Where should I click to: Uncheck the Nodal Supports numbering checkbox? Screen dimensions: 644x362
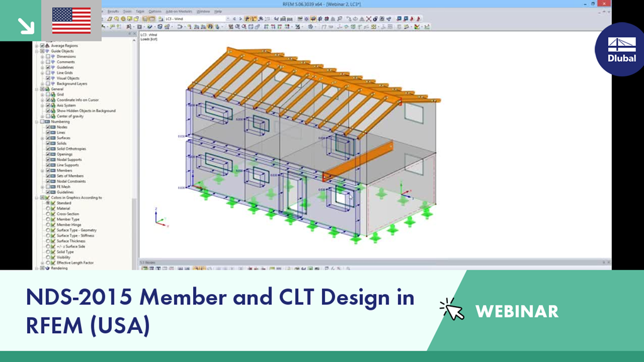pos(48,160)
